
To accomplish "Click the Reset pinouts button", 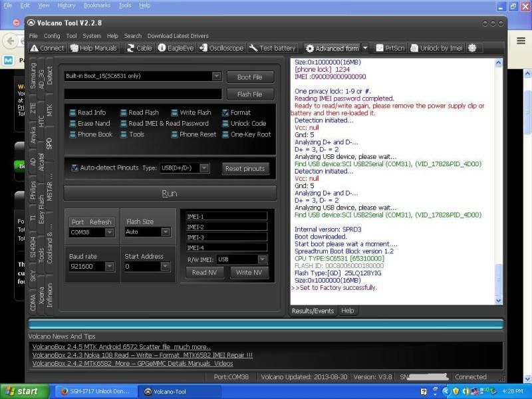I will coord(245,169).
